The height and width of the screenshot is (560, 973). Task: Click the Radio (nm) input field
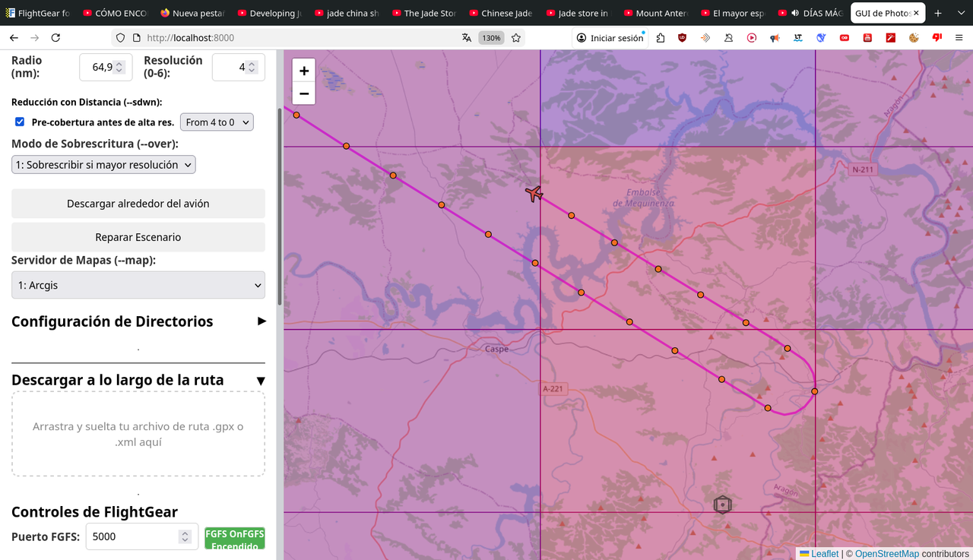(x=106, y=67)
